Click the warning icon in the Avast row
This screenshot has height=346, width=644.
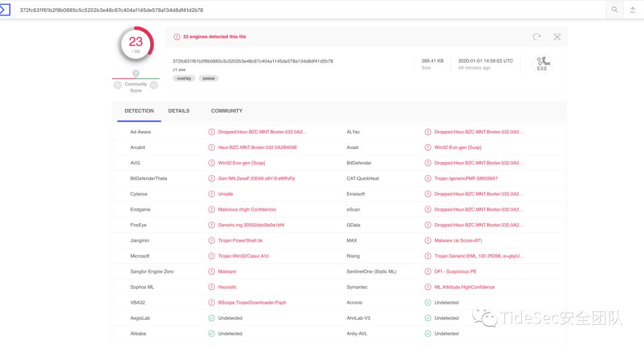(428, 148)
